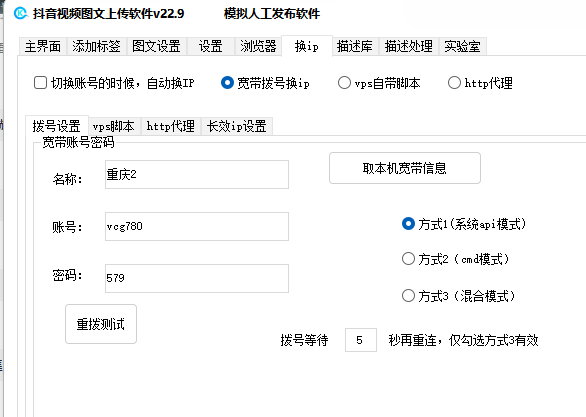The width and height of the screenshot is (586, 417).
Task: Switch to the 主界面 tab
Action: point(43,46)
